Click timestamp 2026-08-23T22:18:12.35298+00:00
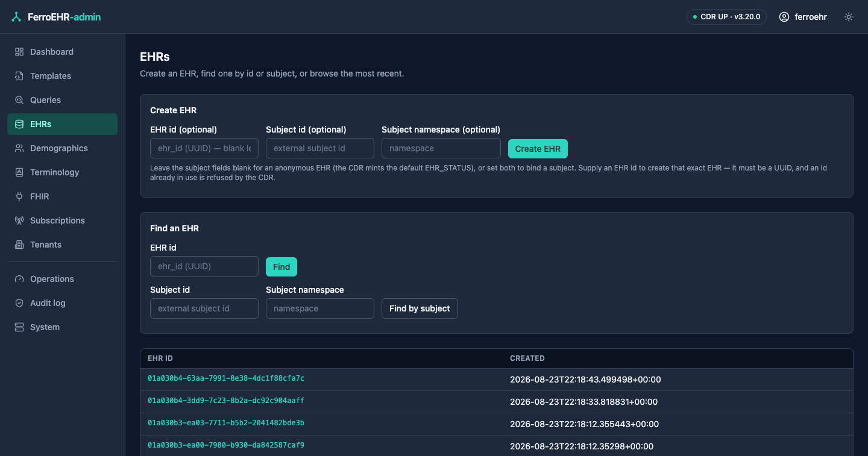Screen dimensions: 868x456 582,446
